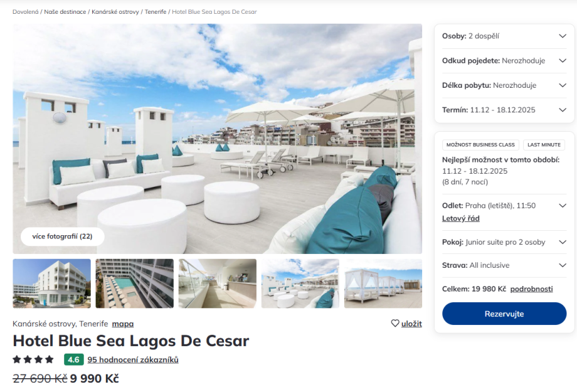Viewport: 577px width, 392px height.
Task: Expand the Osoby dropdown chevron
Action: tap(563, 36)
